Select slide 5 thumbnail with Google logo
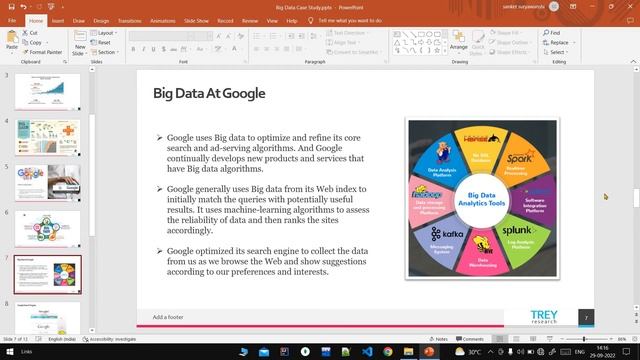Viewport: 640px width, 360px height. pyautogui.click(x=48, y=182)
